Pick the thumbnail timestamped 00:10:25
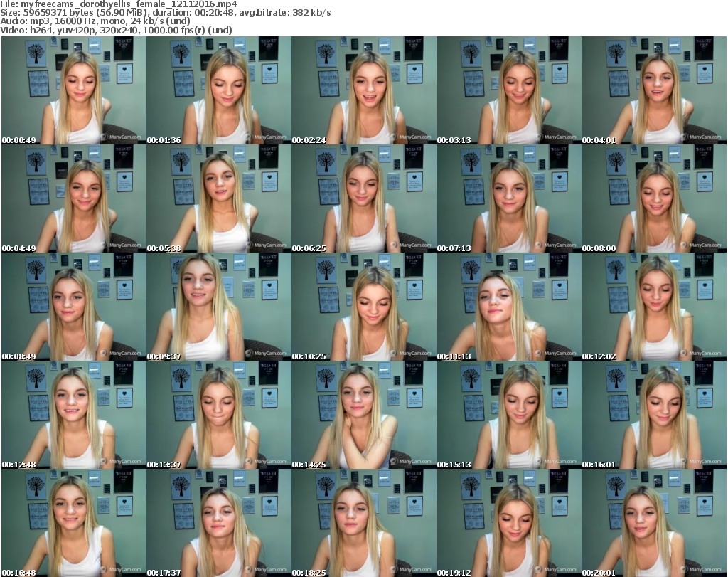Image resolution: width=728 pixels, height=577 pixels. coord(363,307)
